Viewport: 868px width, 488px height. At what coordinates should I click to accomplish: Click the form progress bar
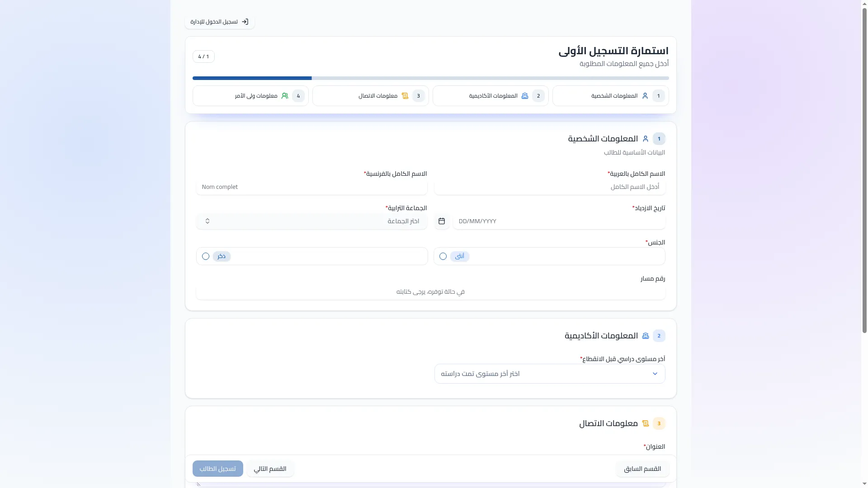(431, 78)
